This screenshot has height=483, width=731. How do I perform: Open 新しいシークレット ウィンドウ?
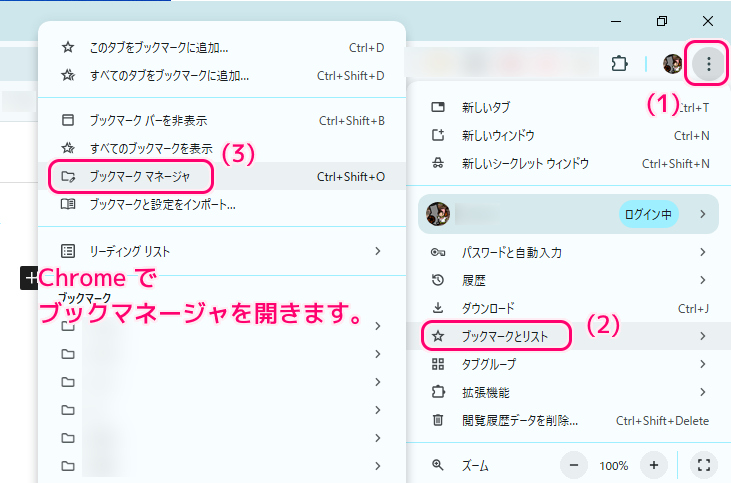tap(525, 163)
